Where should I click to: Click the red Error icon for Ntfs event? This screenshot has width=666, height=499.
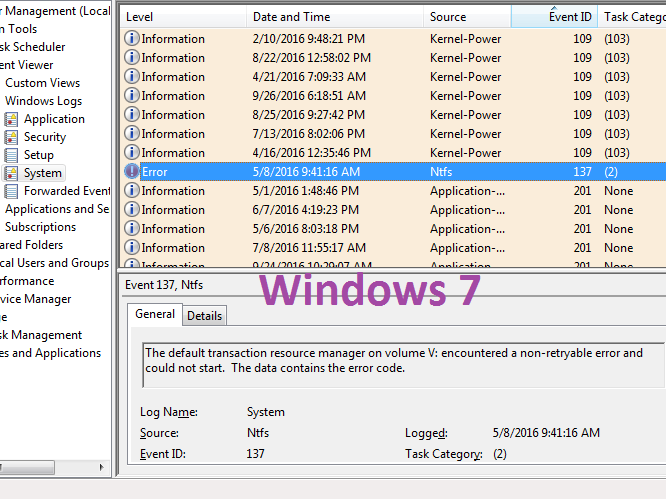[x=132, y=172]
